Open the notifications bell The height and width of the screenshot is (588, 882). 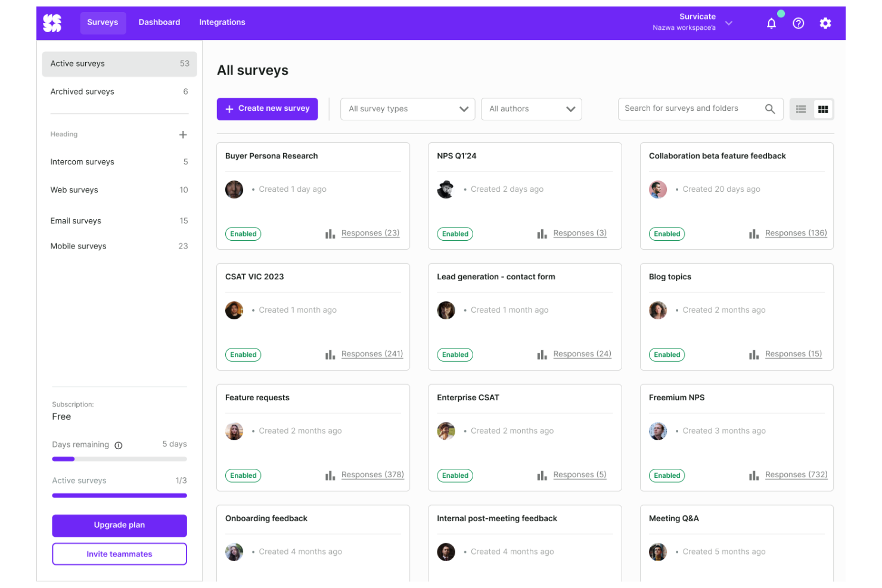[x=771, y=23]
